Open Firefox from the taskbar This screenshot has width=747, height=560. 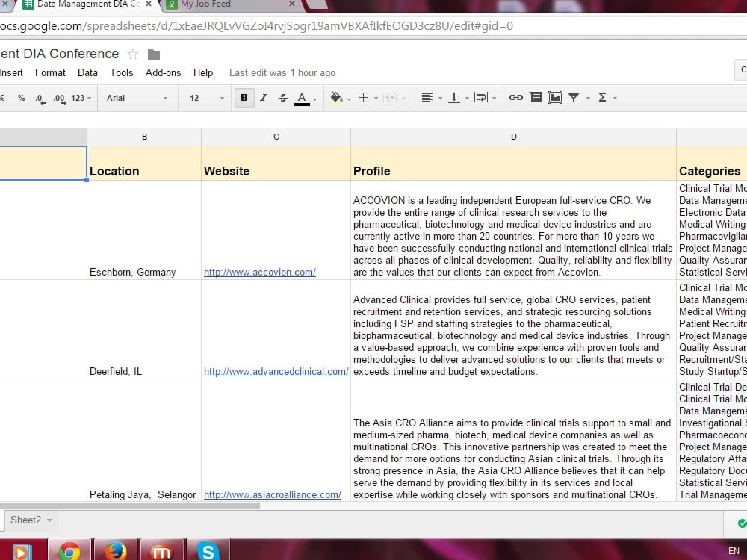[x=116, y=550]
